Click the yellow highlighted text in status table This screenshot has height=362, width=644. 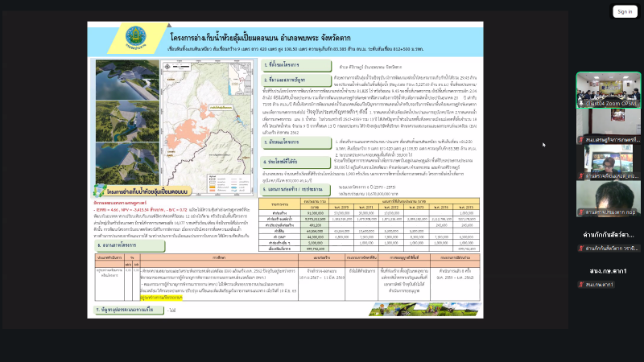tap(161, 297)
